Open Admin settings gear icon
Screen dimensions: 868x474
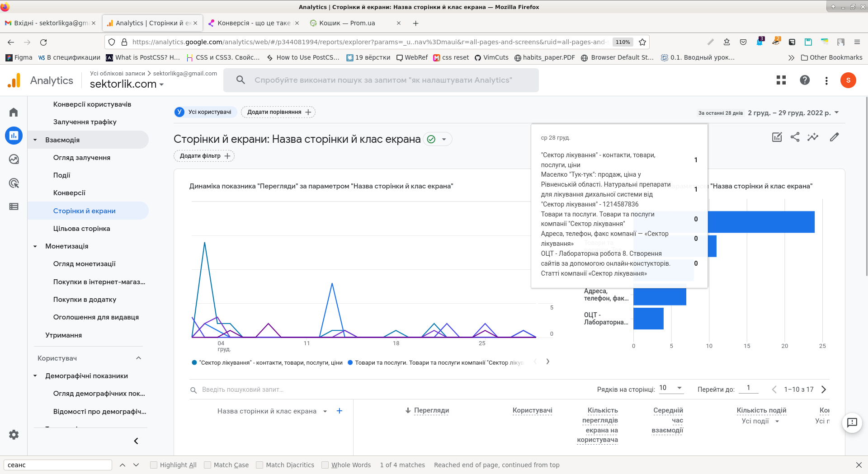click(14, 435)
